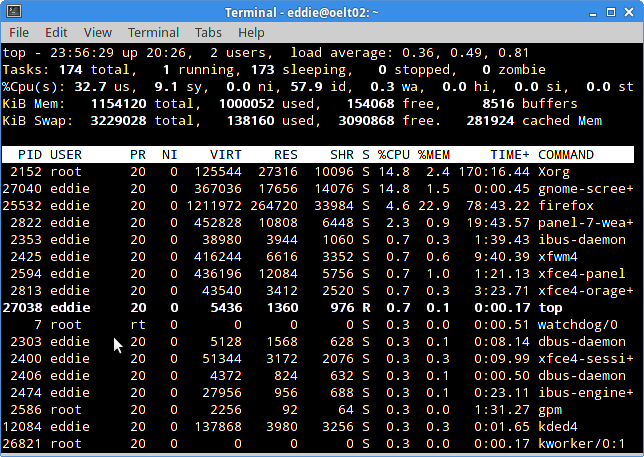This screenshot has width=644, height=457.
Task: Select the Xorg process name
Action: point(554,172)
